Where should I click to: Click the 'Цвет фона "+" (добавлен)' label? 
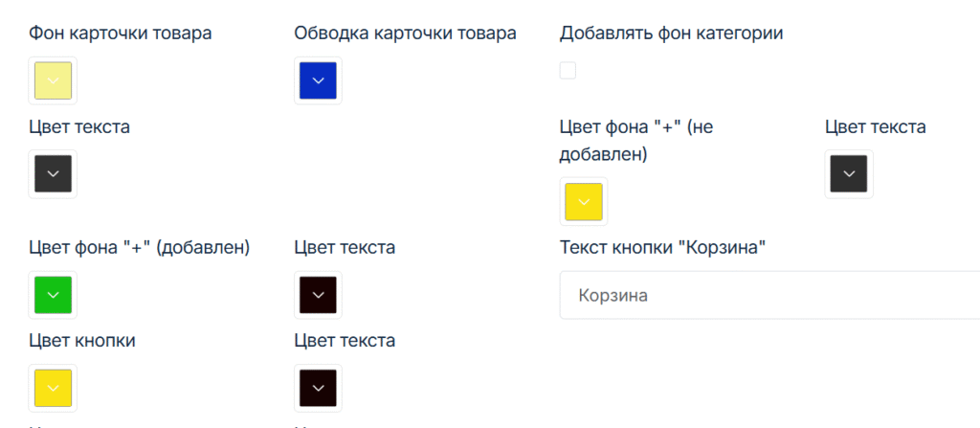[x=140, y=248]
